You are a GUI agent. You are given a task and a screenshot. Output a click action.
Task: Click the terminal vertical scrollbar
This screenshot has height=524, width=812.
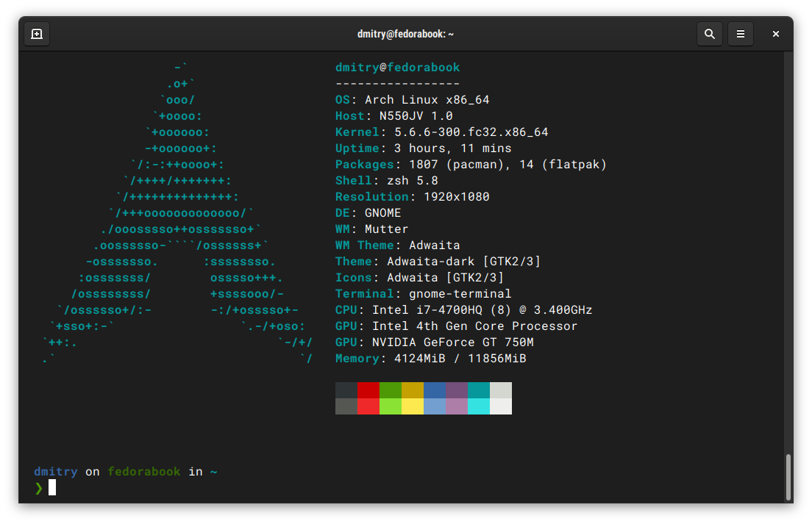788,478
